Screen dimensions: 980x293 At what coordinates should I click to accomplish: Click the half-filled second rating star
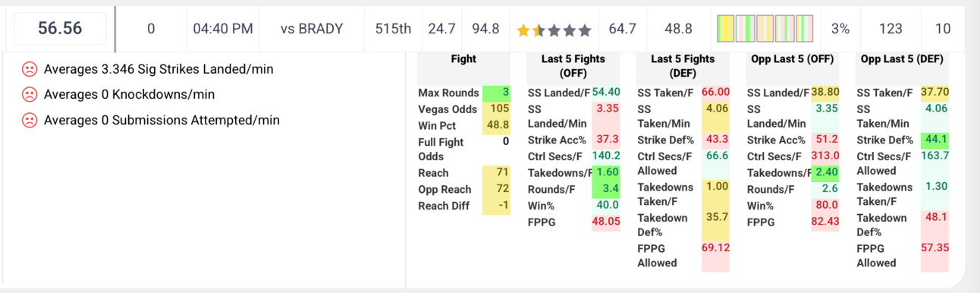539,30
